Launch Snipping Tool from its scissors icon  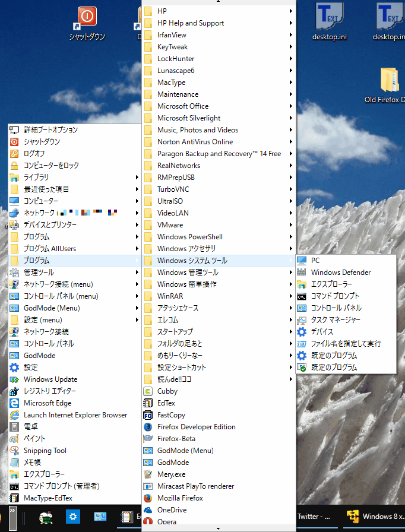click(14, 451)
